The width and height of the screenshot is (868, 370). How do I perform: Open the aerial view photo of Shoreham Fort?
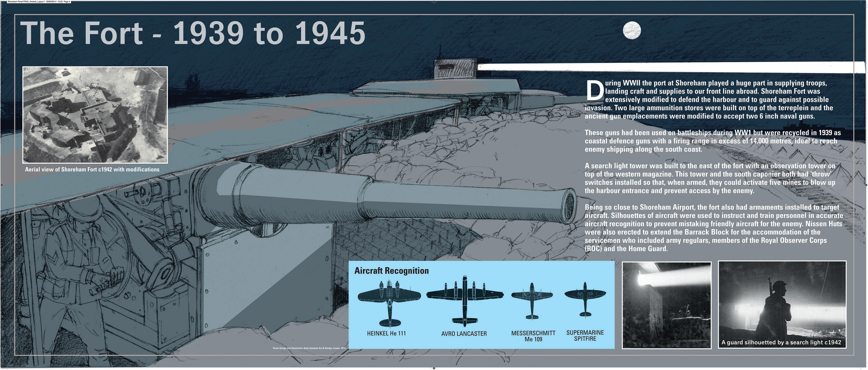tap(95, 115)
